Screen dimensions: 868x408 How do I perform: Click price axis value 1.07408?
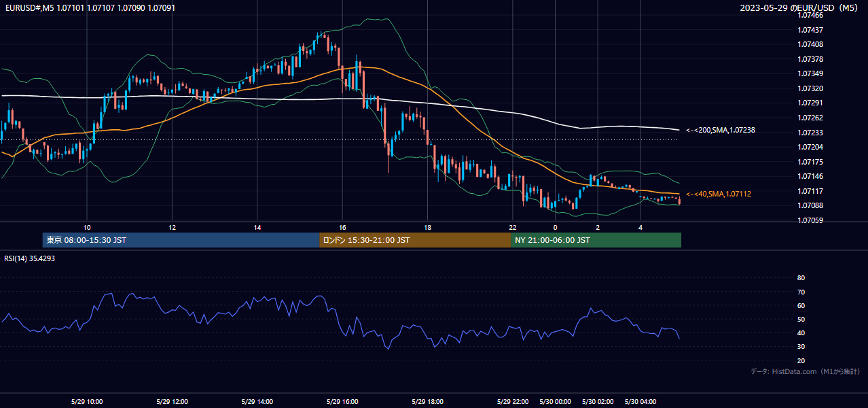810,44
